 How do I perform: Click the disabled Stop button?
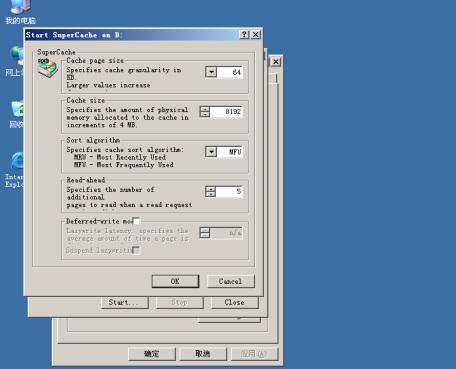click(180, 303)
